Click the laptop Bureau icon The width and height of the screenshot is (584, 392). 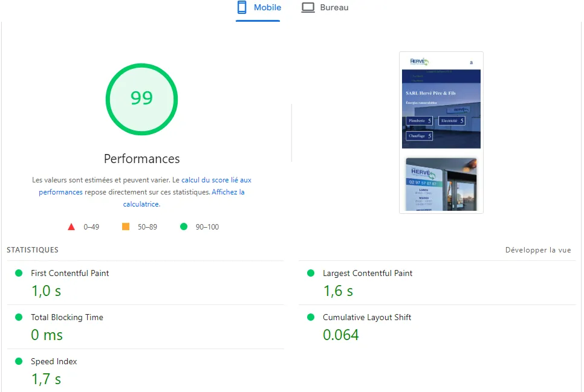tap(308, 7)
